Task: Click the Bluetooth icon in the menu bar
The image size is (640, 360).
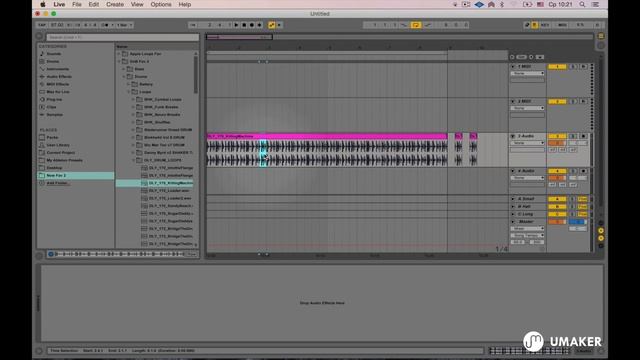Action: coord(502,4)
